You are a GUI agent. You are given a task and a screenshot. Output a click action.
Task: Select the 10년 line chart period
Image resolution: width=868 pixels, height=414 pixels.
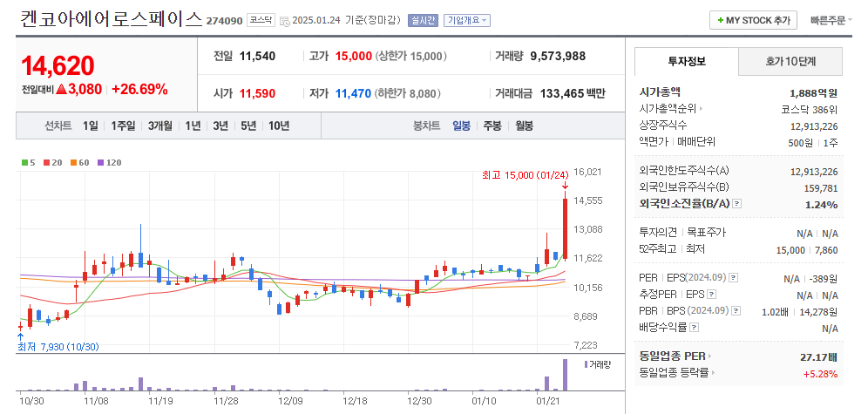click(x=279, y=126)
